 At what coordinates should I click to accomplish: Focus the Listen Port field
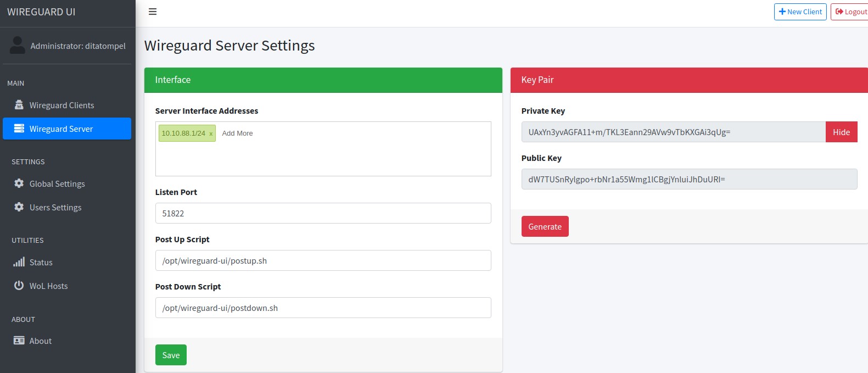point(323,213)
